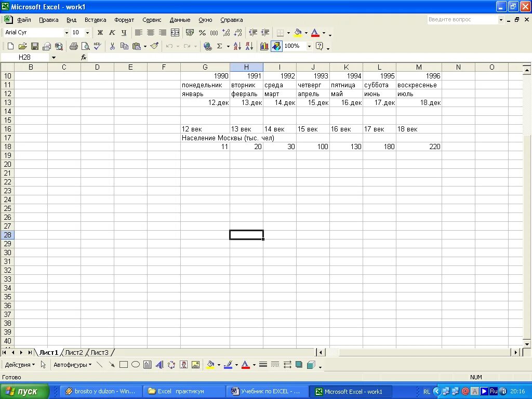This screenshot has width=532, height=399.
Task: Select row 18 header
Action: pyautogui.click(x=7, y=147)
